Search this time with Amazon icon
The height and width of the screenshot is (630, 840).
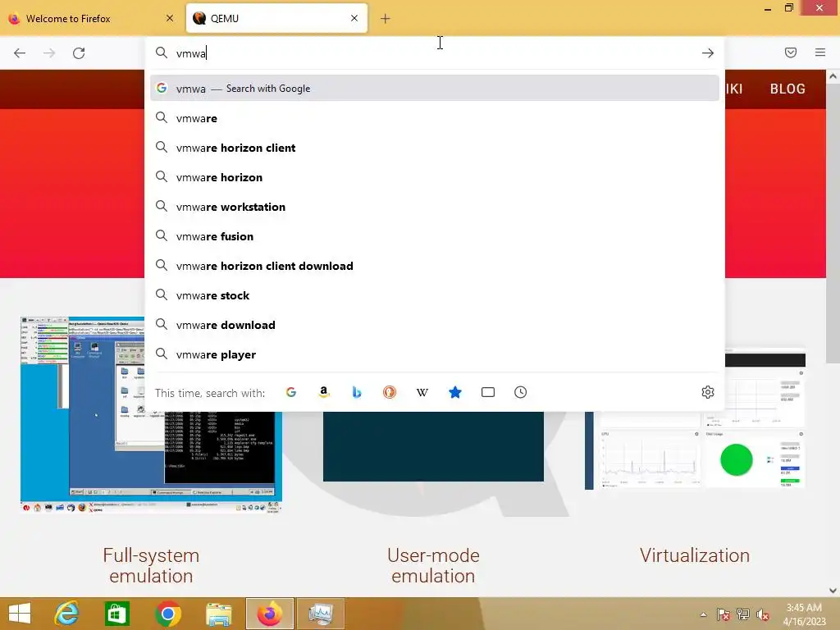pos(323,392)
